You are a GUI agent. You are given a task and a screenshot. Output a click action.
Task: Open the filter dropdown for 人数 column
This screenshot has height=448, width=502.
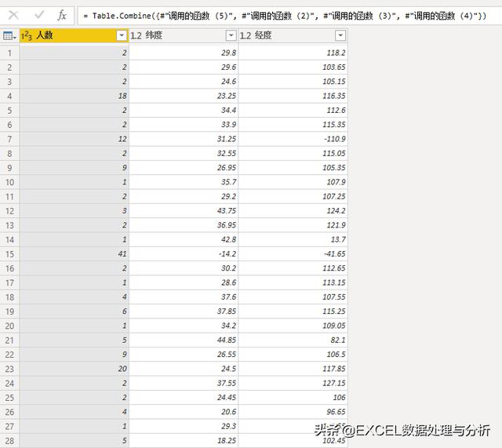pyautogui.click(x=121, y=35)
